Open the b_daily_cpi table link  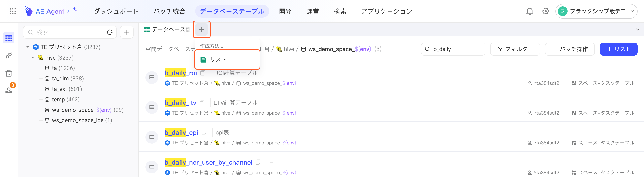[181, 133]
